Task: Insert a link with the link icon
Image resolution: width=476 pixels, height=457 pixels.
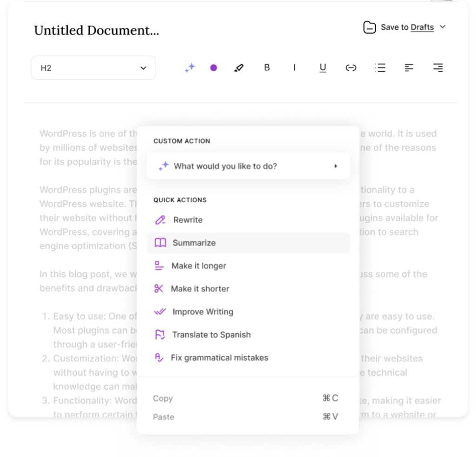Action: pyautogui.click(x=351, y=68)
